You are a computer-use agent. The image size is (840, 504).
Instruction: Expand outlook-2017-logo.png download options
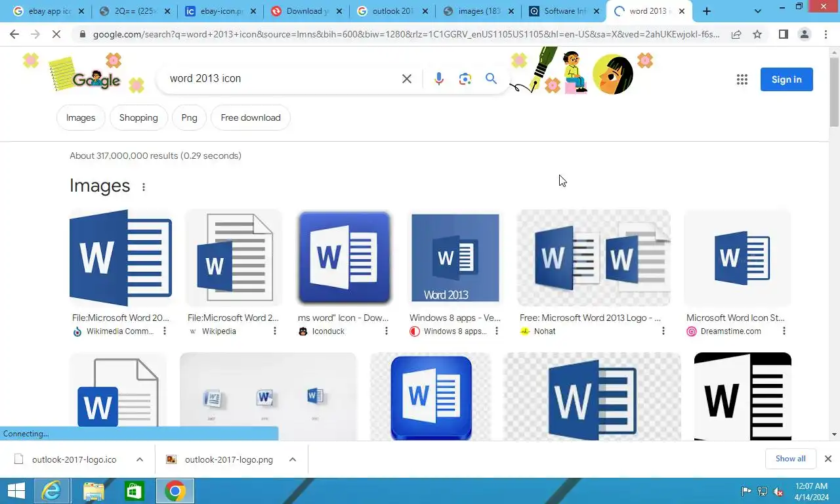click(293, 459)
